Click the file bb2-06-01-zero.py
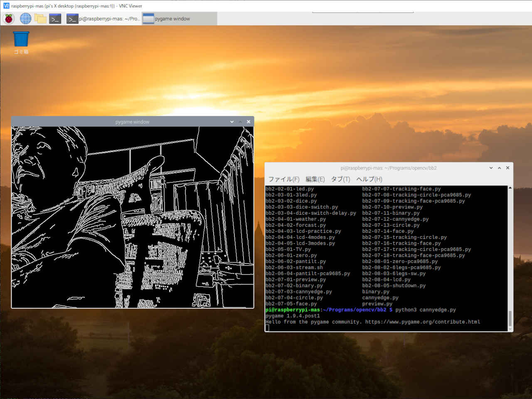The width and height of the screenshot is (532, 399). coord(291,255)
